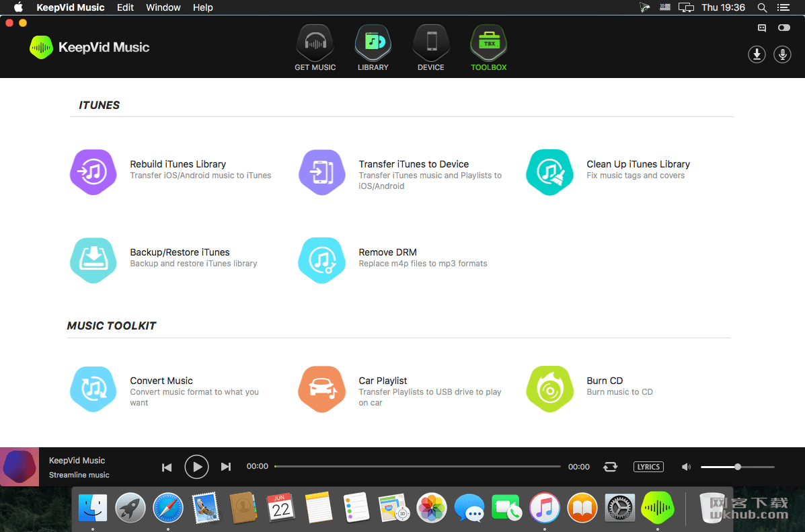805x532 pixels.
Task: Click the Rebuild iTunes Library title
Action: (178, 164)
